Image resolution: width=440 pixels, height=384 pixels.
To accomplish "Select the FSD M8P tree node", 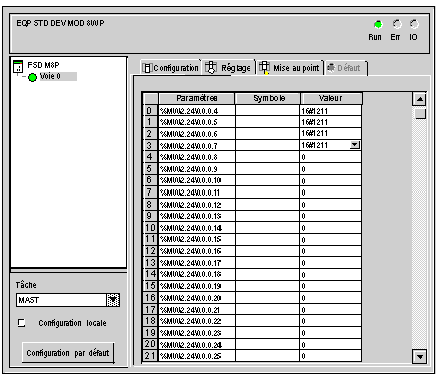I will pyautogui.click(x=43, y=65).
